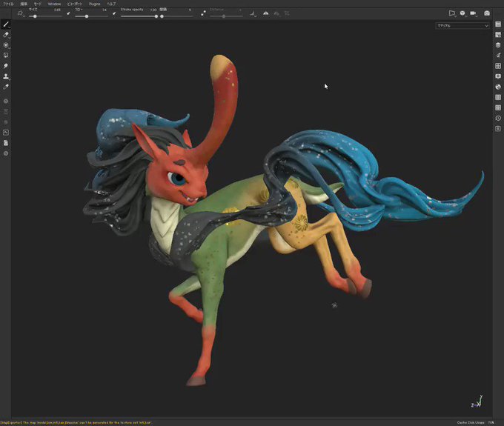Toggle pen pressure for size
504x426 pixels.
pyautogui.click(x=68, y=13)
